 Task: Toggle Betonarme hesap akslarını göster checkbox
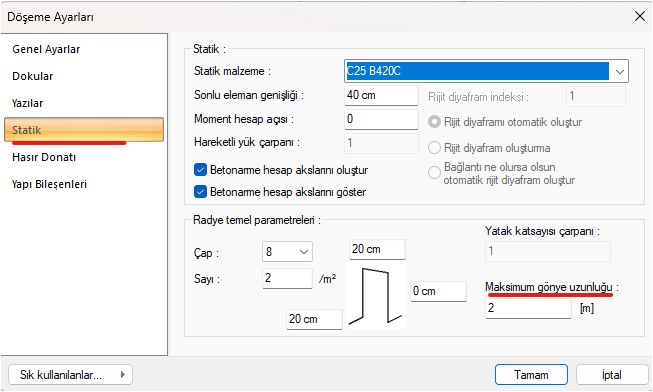pyautogui.click(x=200, y=192)
